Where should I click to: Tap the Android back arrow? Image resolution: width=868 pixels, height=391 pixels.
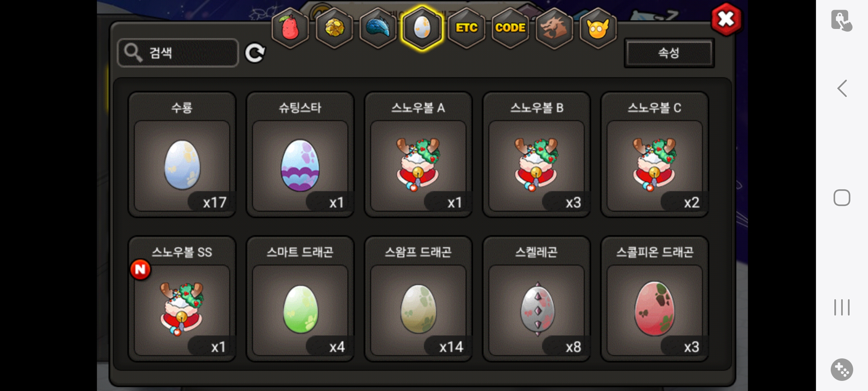[x=842, y=88]
